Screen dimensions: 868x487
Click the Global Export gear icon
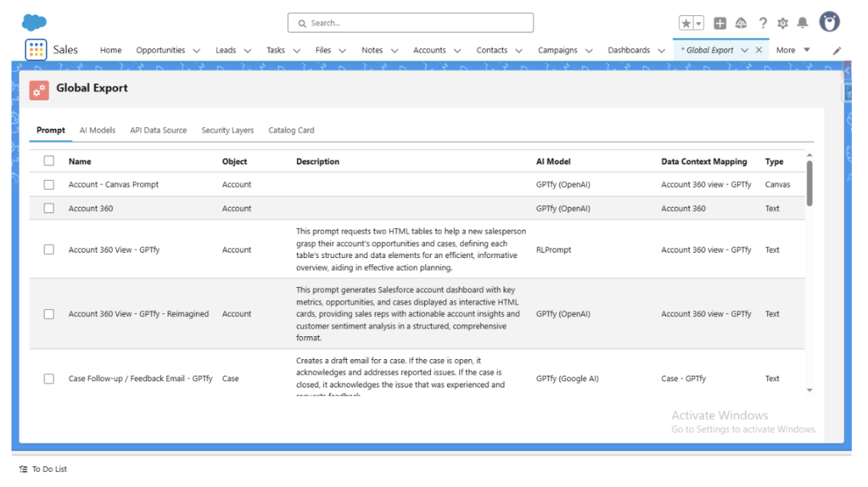[x=39, y=90]
